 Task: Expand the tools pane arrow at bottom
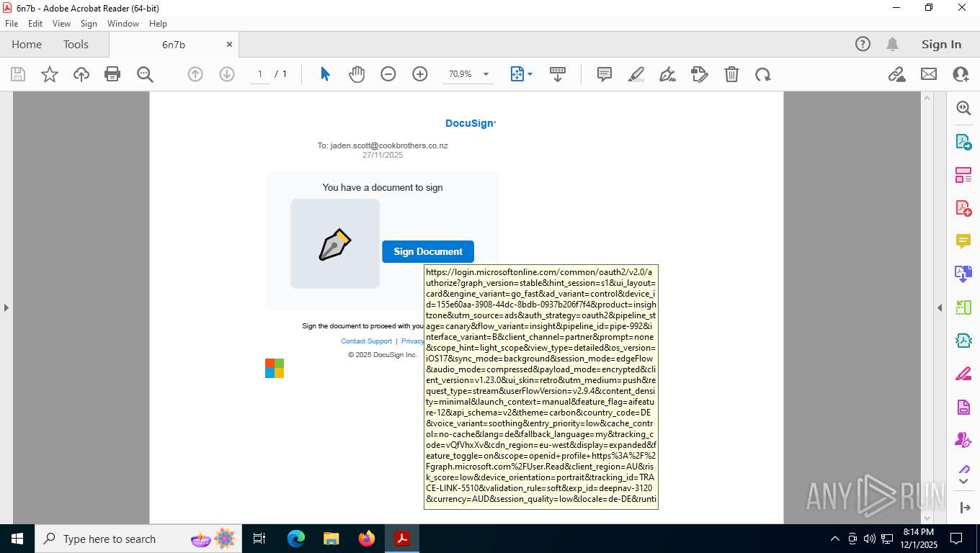965,508
